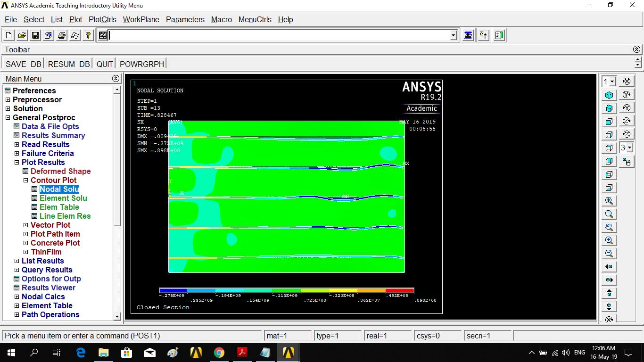Click the Zoom Out minus magnifier icon

tap(609, 253)
